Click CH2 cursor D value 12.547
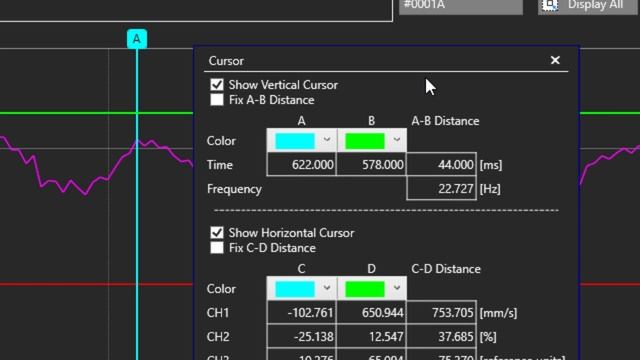This screenshot has width=640, height=360. (371, 337)
